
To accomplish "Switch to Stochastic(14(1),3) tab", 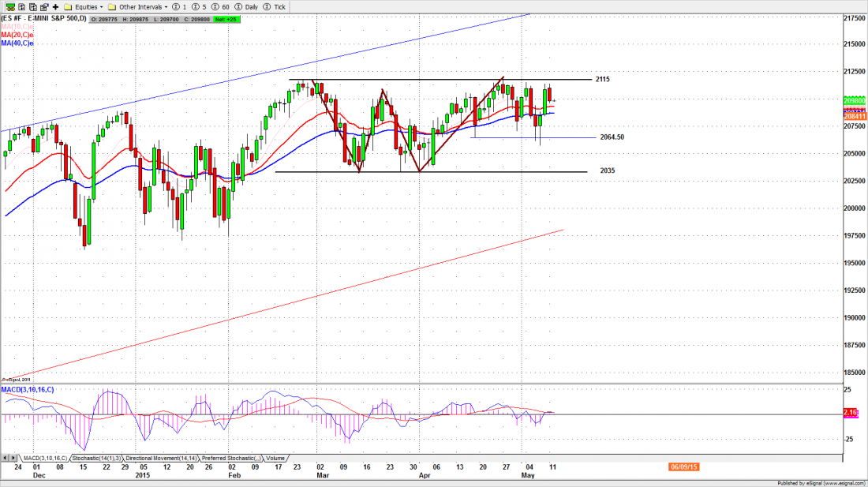I will point(103,458).
